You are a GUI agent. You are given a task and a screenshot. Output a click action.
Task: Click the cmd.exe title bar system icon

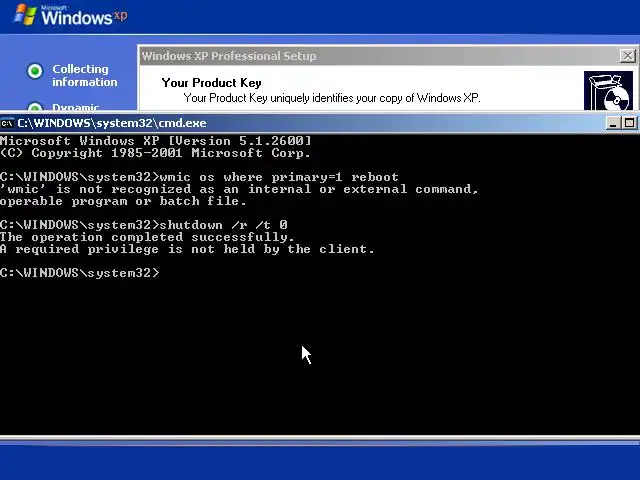pyautogui.click(x=7, y=123)
